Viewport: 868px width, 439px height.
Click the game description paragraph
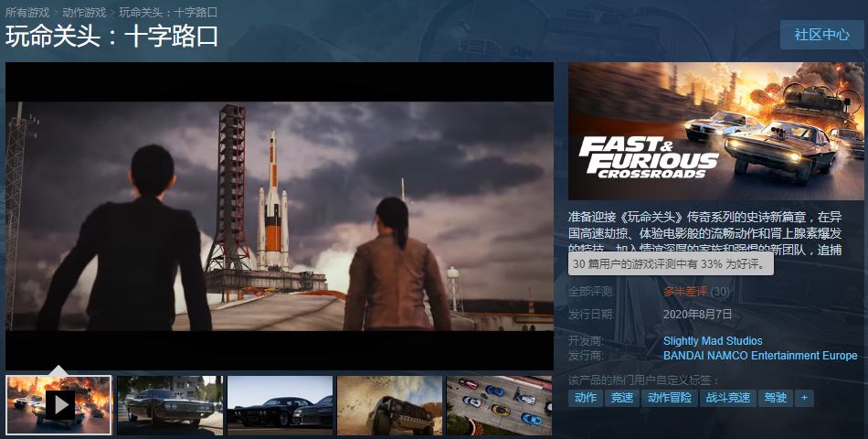point(704,233)
